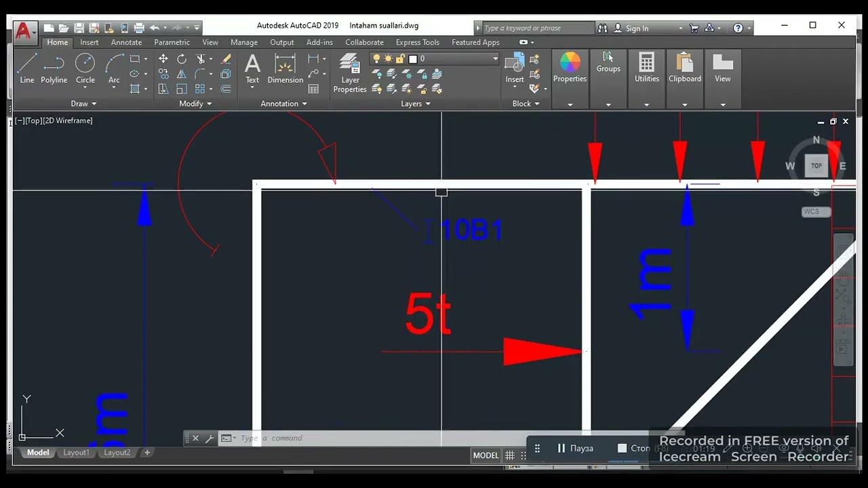Click the New drawing icon
Viewport: 868px width, 488px height.
[x=49, y=28]
